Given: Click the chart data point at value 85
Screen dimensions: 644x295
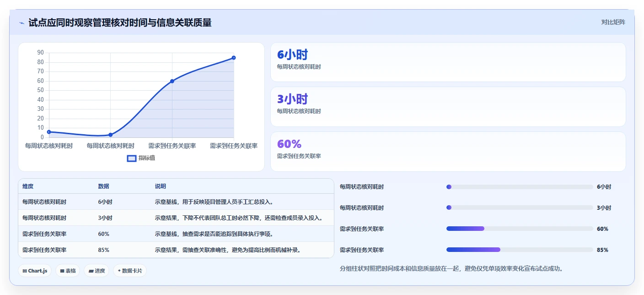Looking at the screenshot, I should point(234,58).
